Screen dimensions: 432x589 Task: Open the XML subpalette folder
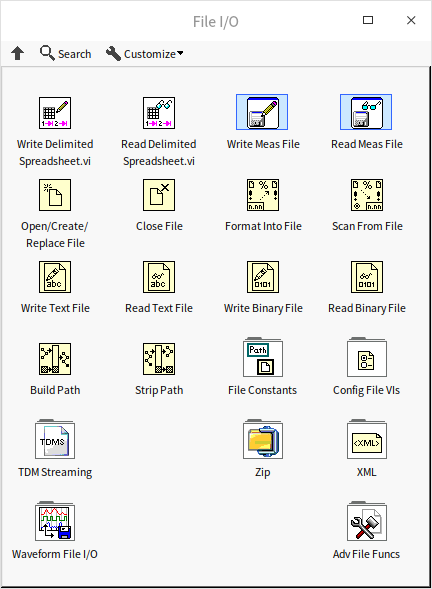[367, 439]
